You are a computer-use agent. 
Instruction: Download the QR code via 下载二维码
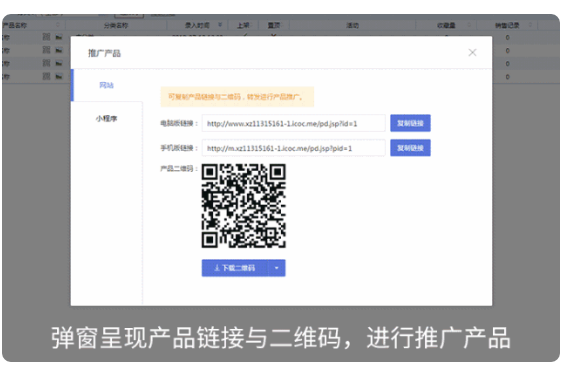235,268
